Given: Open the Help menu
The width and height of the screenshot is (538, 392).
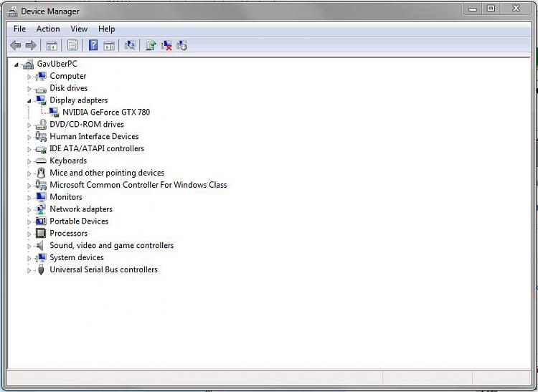Looking at the screenshot, I should coord(106,29).
